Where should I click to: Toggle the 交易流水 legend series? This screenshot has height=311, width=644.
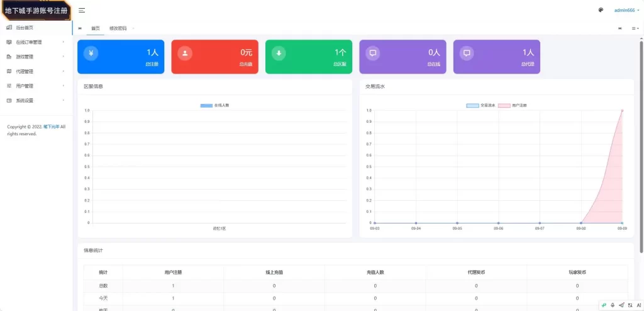click(x=481, y=105)
